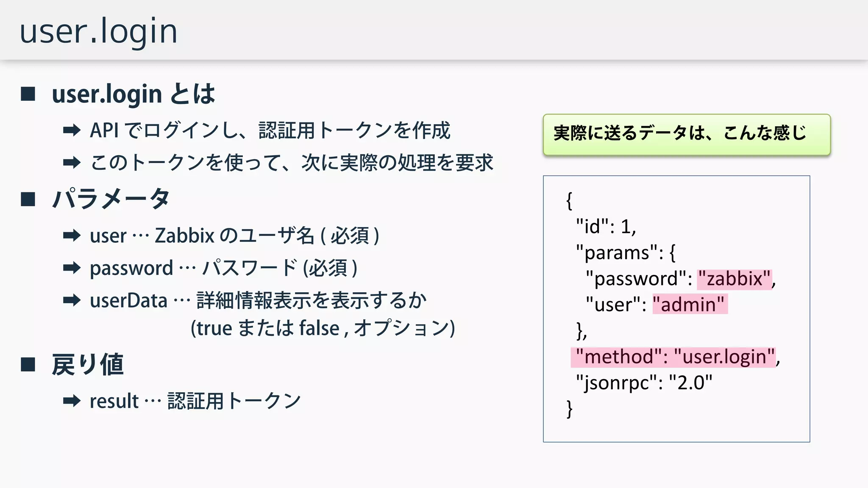Click the square bullet beside "user.login とは"
Screen dimensions: 868x488
pos(28,94)
